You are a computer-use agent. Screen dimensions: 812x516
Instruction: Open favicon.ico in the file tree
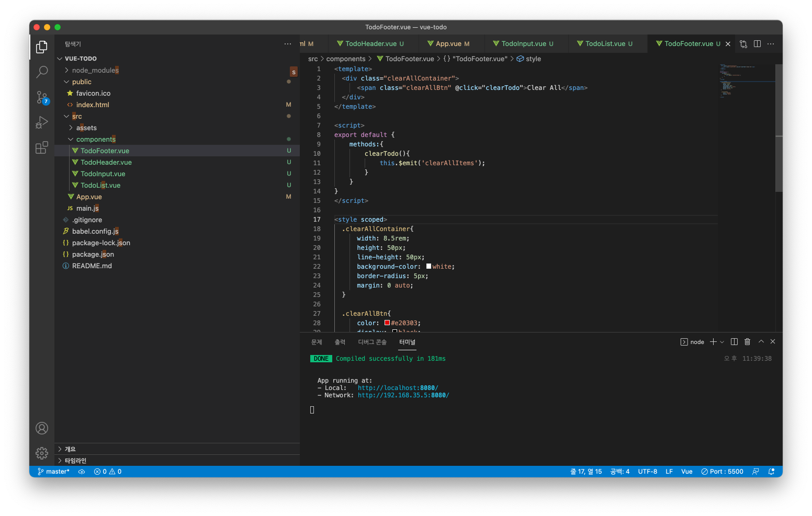(177, 93)
